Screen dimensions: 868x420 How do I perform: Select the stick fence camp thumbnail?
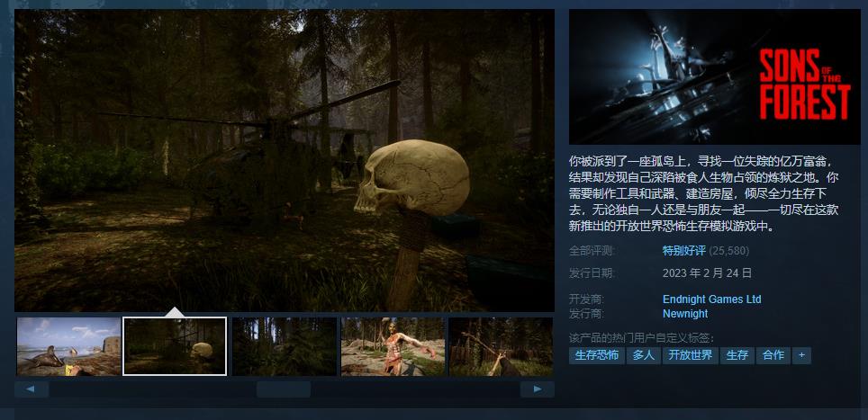(x=501, y=346)
